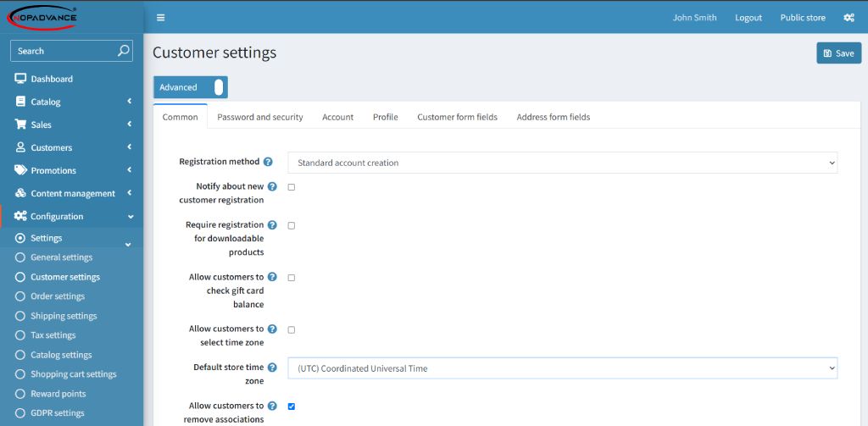Click the Logout link
The image size is (868, 426).
point(748,18)
